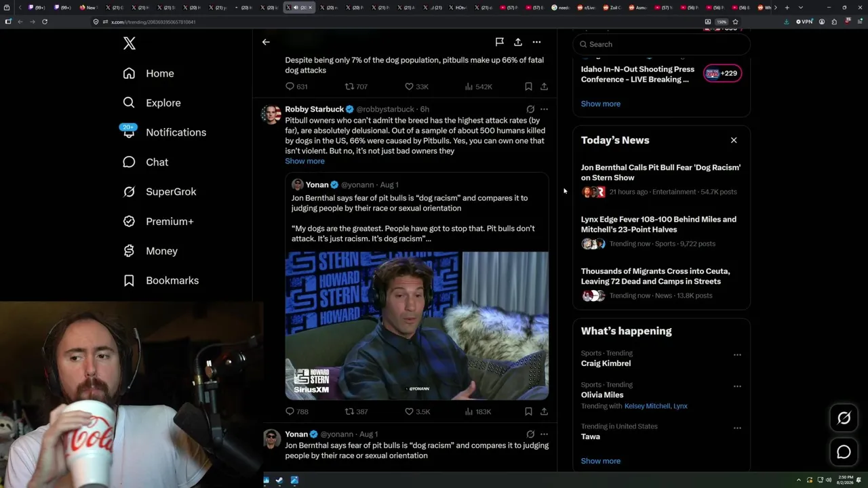This screenshot has height=488, width=868.
Task: Share the post with 33K likes
Action: click(544, 87)
